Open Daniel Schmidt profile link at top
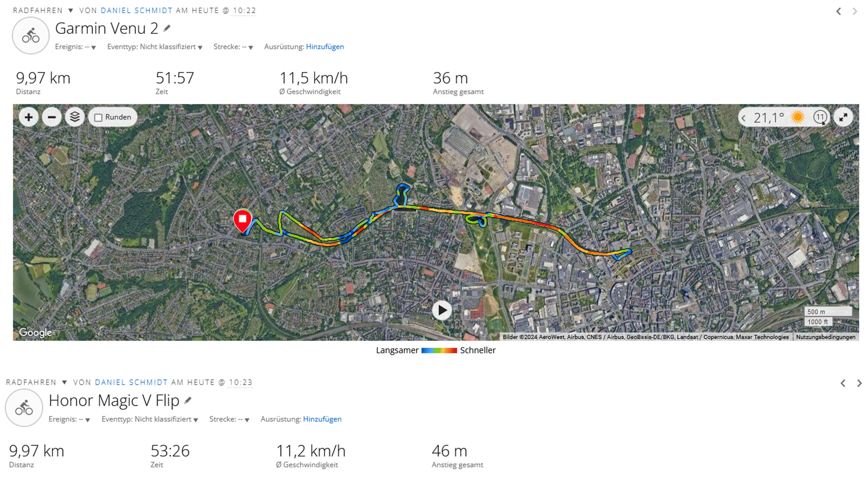This screenshot has width=868, height=488. 137,10
